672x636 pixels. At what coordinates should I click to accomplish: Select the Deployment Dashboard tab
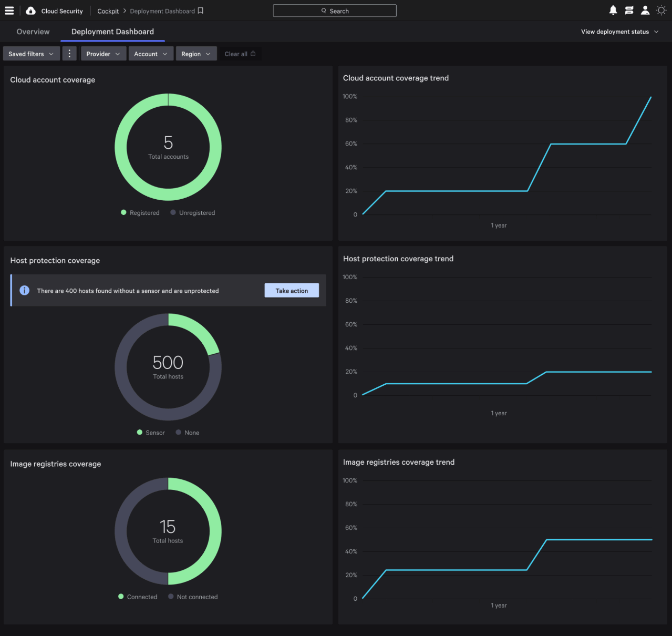(112, 32)
